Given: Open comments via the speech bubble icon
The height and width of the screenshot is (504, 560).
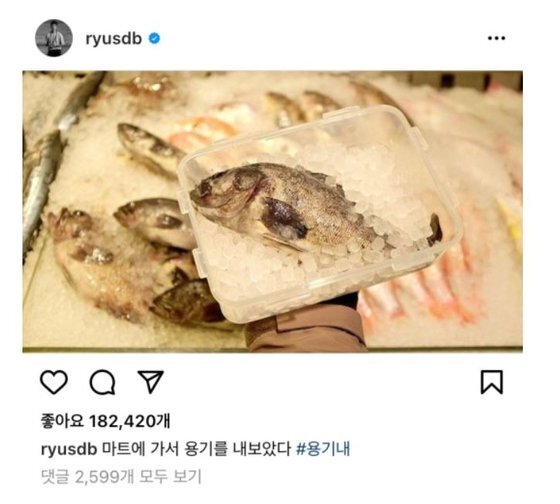Looking at the screenshot, I should click(102, 382).
